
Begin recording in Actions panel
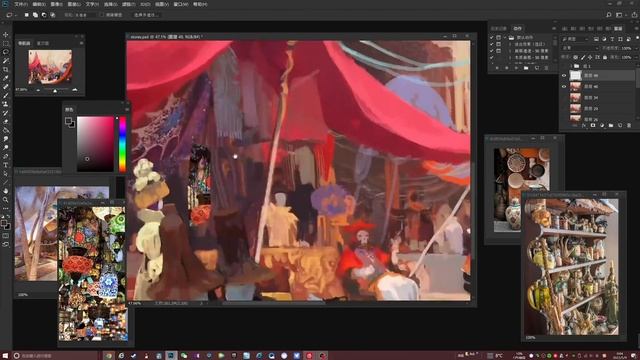coord(507,68)
